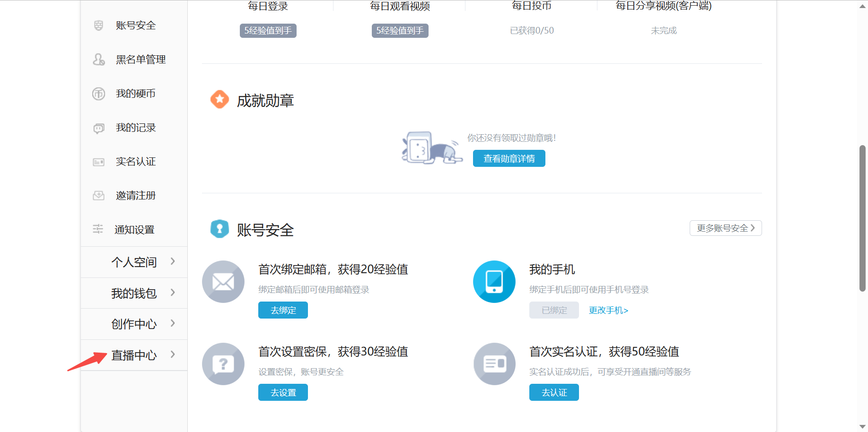Select 每日投币 task column header

(531, 6)
